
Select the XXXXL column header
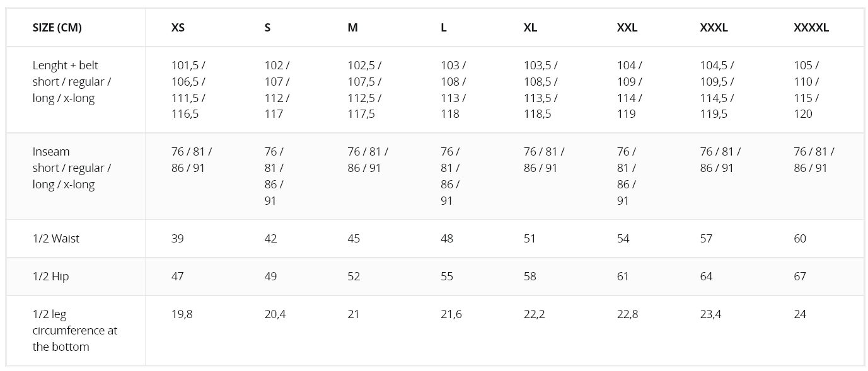click(x=811, y=28)
